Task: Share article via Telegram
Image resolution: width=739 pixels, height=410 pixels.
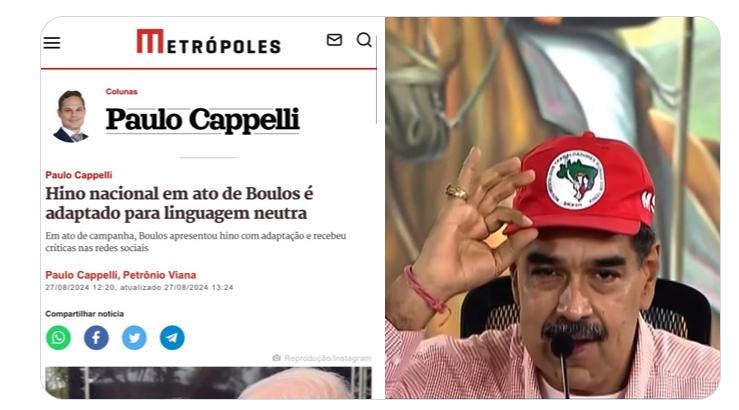Action: (x=172, y=337)
